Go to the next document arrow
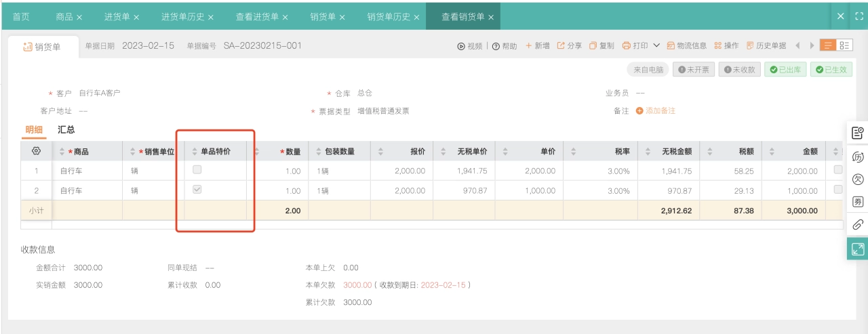868x334 pixels. (812, 45)
